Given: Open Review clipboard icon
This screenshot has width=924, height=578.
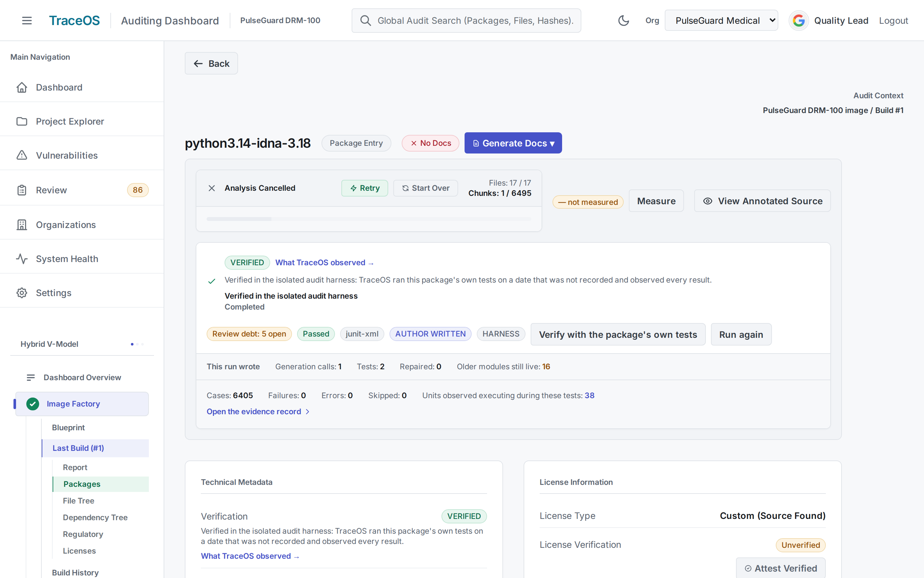Looking at the screenshot, I should coord(22,190).
